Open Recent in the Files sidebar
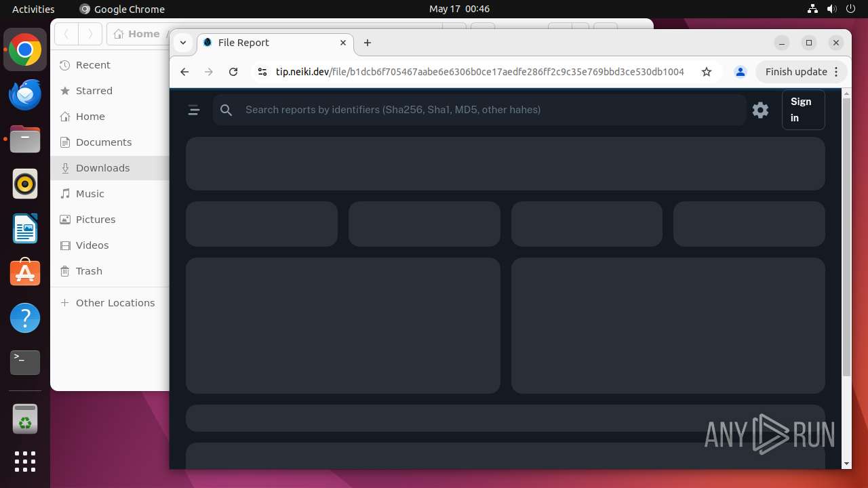868x488 pixels. click(110, 65)
